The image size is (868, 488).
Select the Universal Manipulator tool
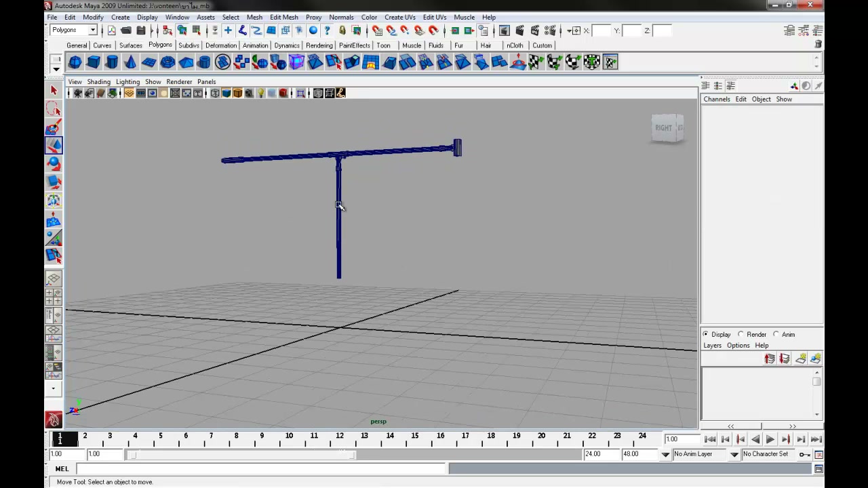point(54,200)
